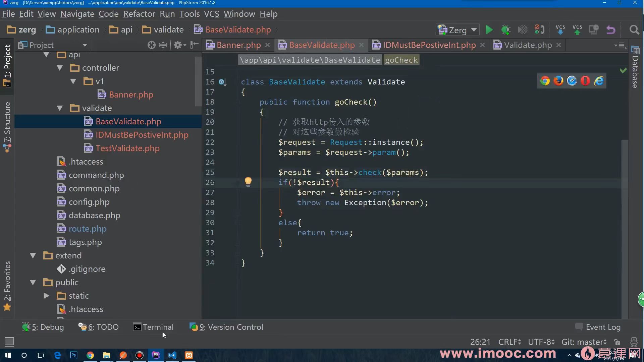The image size is (644, 362).
Task: Collapse all icon in Project panel
Action: pyautogui.click(x=163, y=45)
